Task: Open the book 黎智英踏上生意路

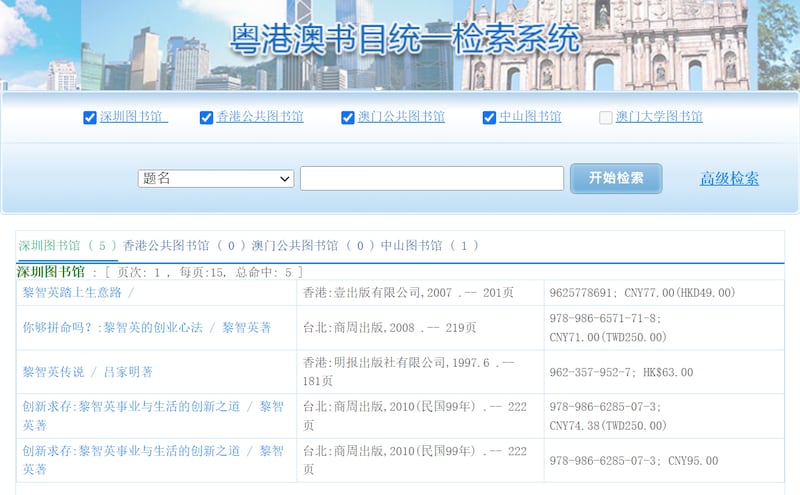Action: tap(78, 292)
